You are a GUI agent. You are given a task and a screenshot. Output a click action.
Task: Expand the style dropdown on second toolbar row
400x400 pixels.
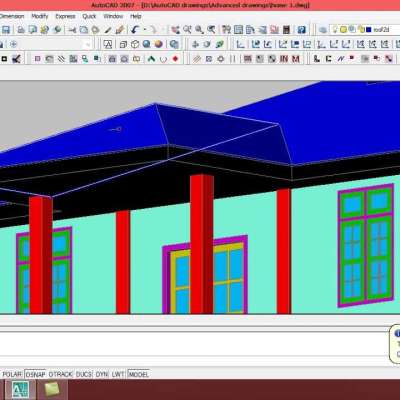(x=88, y=44)
